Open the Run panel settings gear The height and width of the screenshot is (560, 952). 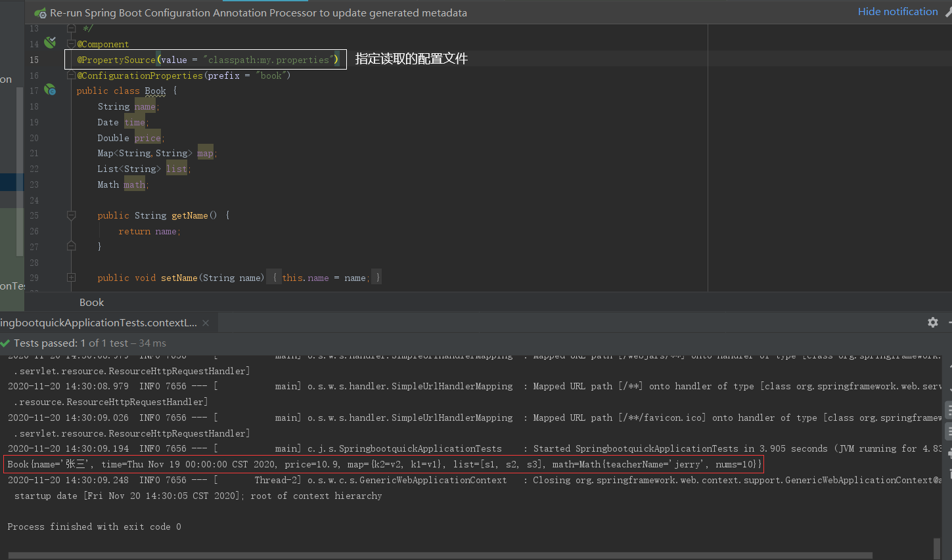click(933, 322)
